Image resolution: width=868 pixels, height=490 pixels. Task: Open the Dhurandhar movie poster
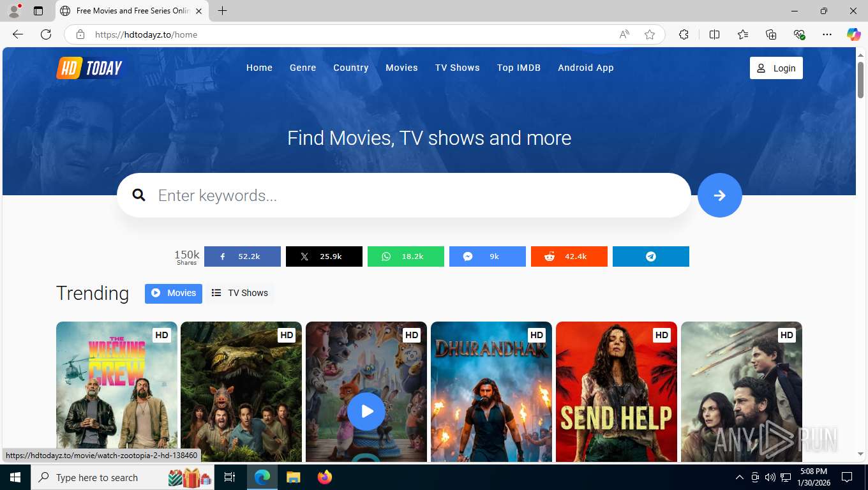(491, 391)
